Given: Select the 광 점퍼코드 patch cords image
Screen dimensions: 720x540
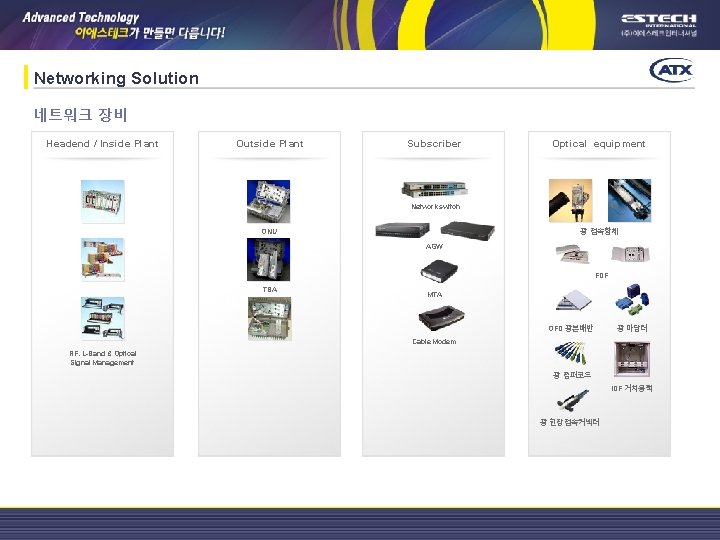Looking at the screenshot, I should point(571,353).
